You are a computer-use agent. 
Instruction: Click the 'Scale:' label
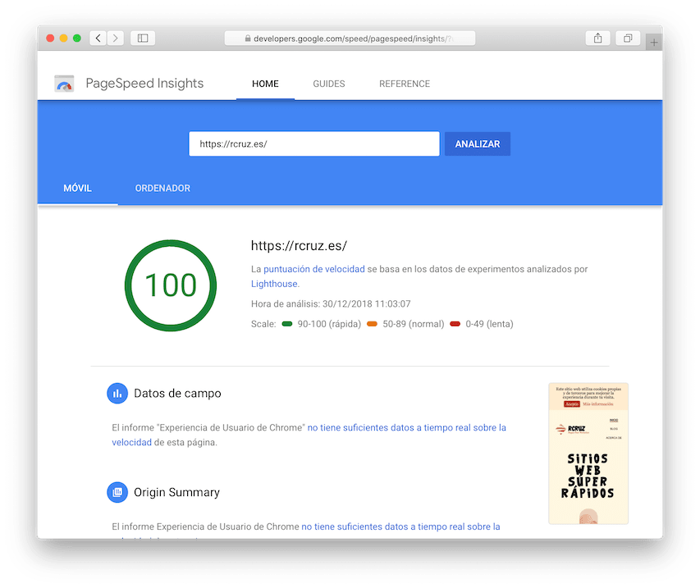point(263,324)
